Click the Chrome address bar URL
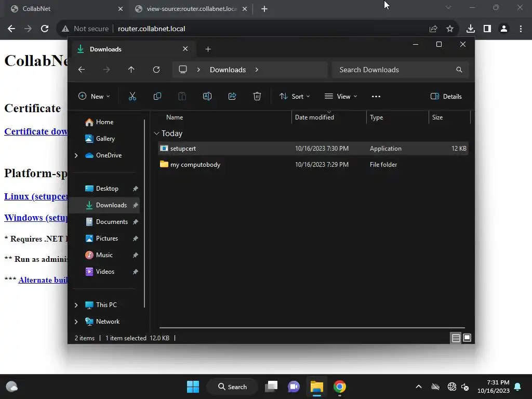The width and height of the screenshot is (532, 399). (151, 29)
